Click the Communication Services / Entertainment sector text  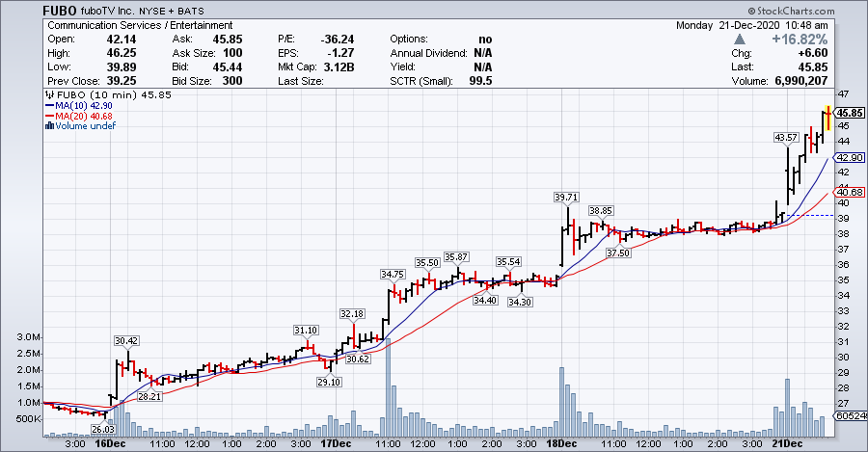pos(140,25)
